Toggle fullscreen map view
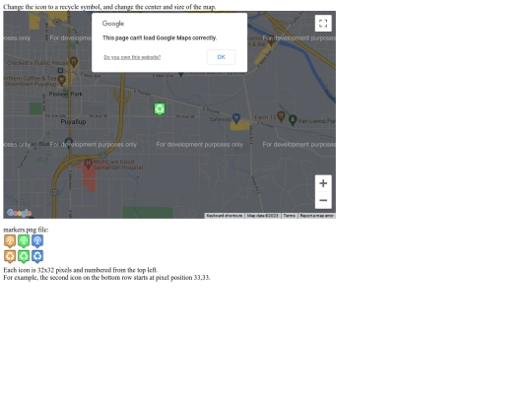This screenshot has width=532, height=399. (x=323, y=24)
